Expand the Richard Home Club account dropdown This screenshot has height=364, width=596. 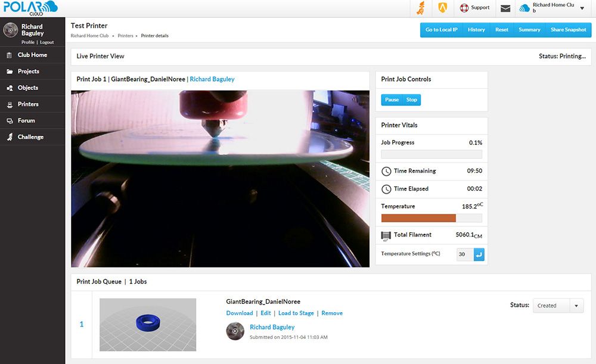coord(582,8)
